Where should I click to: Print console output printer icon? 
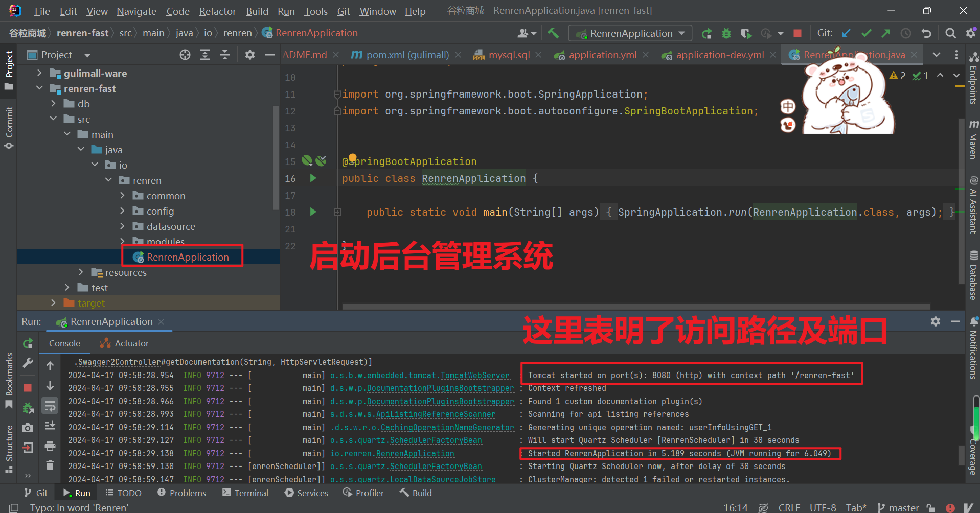coord(50,446)
